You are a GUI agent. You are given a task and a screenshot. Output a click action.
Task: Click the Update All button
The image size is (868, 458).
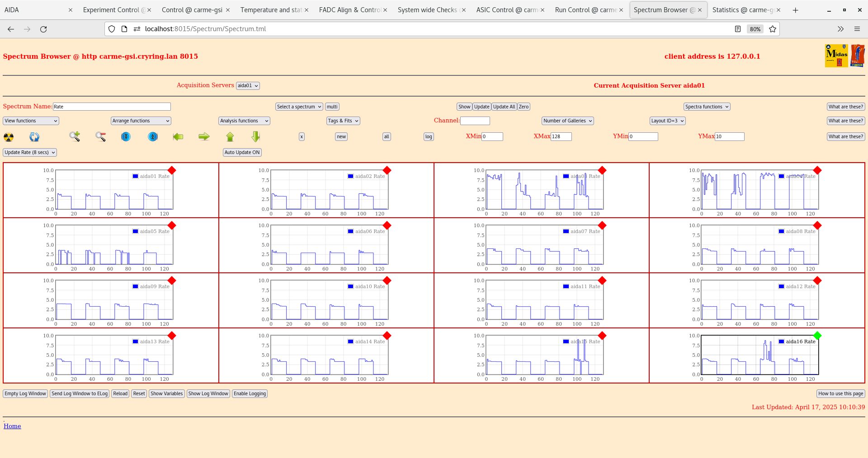coord(504,107)
